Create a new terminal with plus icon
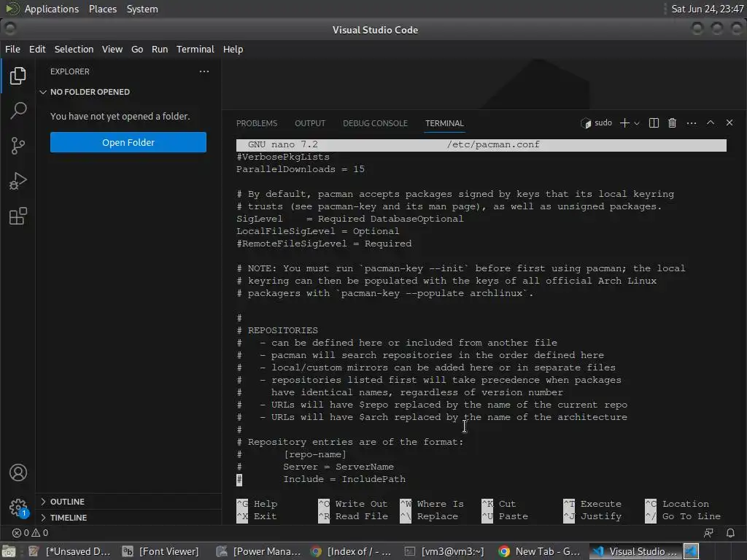This screenshot has width=747, height=560. click(624, 122)
